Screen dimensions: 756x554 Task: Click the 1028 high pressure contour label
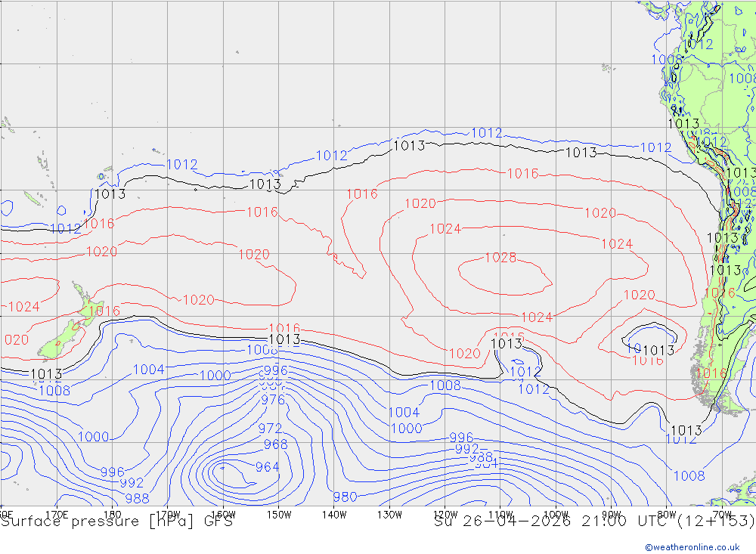500,258
